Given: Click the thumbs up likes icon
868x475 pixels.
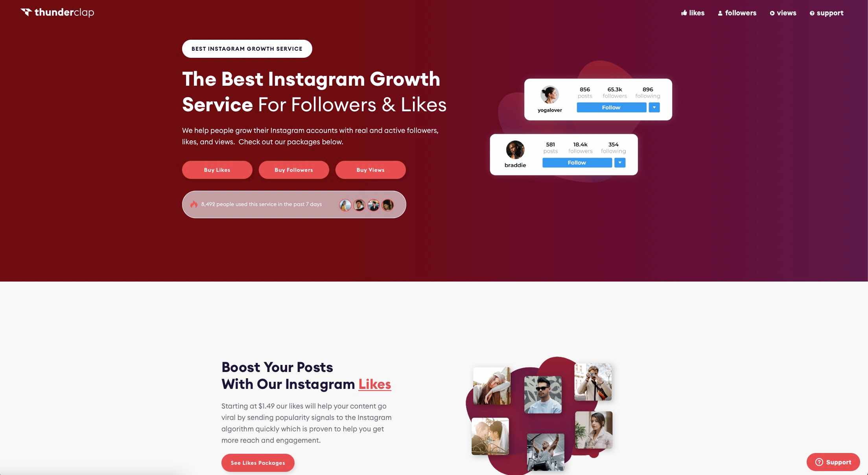Looking at the screenshot, I should 683,12.
